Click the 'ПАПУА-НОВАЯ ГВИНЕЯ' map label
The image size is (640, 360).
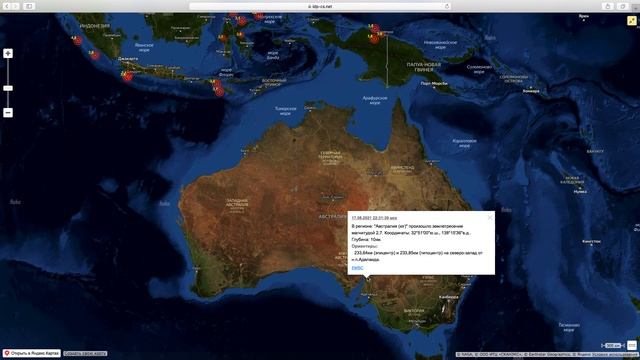point(424,67)
